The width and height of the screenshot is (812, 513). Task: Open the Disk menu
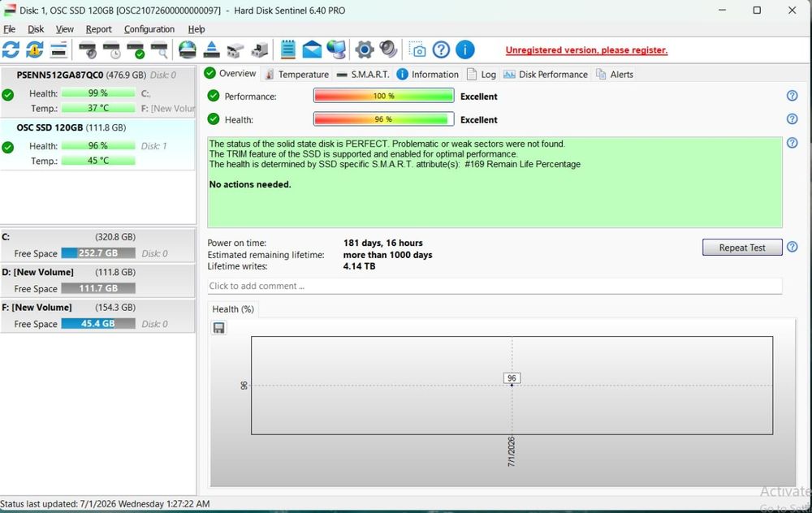click(36, 29)
